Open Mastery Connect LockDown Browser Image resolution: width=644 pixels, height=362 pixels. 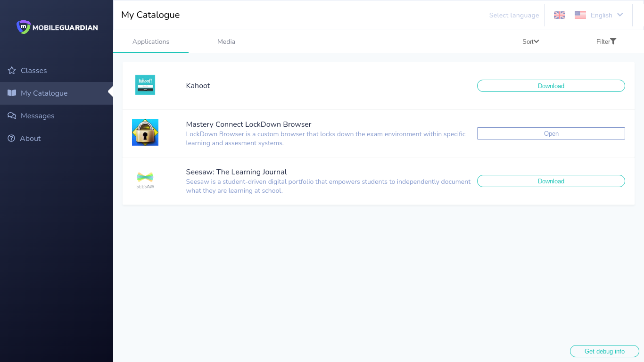pyautogui.click(x=551, y=133)
